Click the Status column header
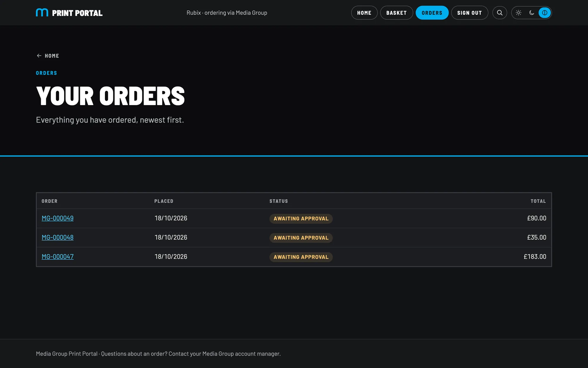 click(x=279, y=201)
